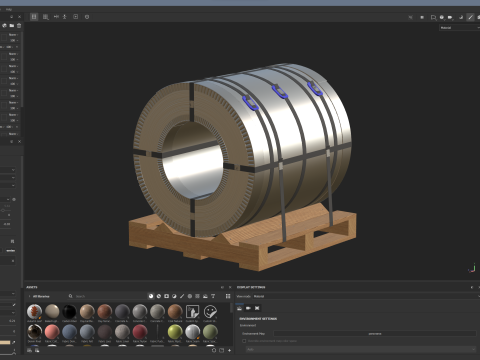This screenshot has width=480, height=360.
Task: Open viewport tab in Display Settings
Action: pos(257,308)
